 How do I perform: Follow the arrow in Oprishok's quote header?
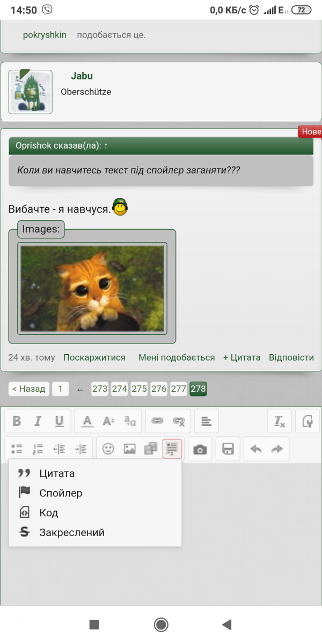106,145
